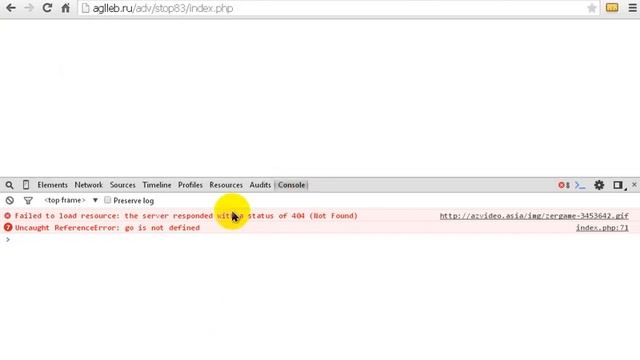Select the Console tab
The image size is (640, 360).
pyautogui.click(x=291, y=185)
